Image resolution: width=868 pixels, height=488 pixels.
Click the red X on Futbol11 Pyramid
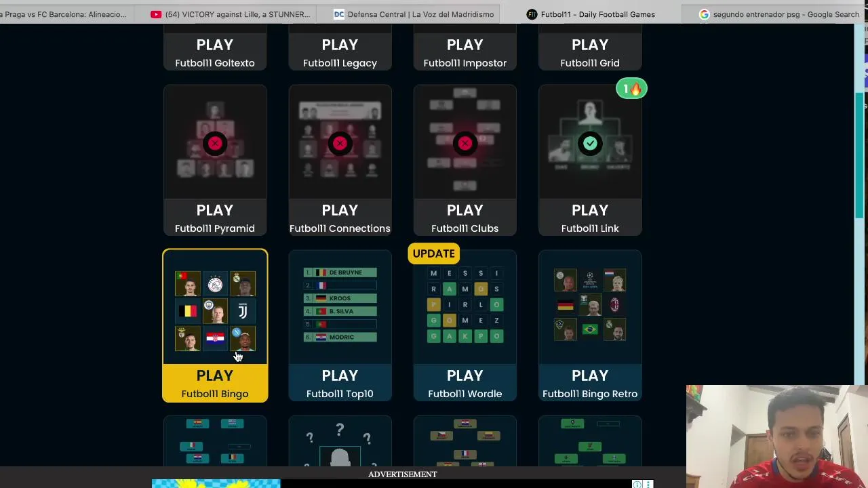pyautogui.click(x=215, y=143)
